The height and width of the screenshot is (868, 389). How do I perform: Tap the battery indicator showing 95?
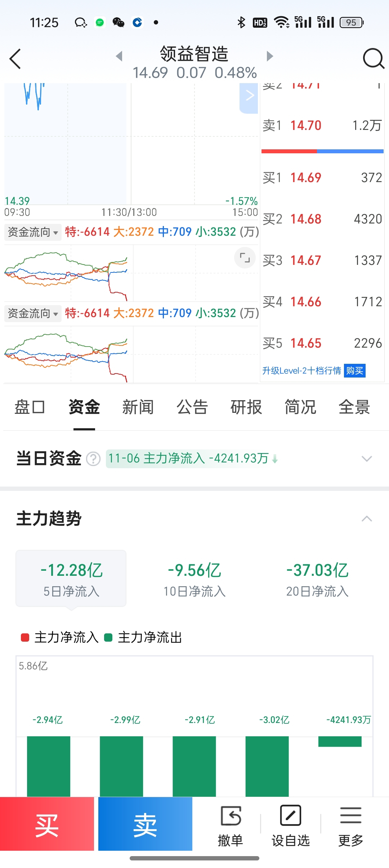tap(352, 23)
